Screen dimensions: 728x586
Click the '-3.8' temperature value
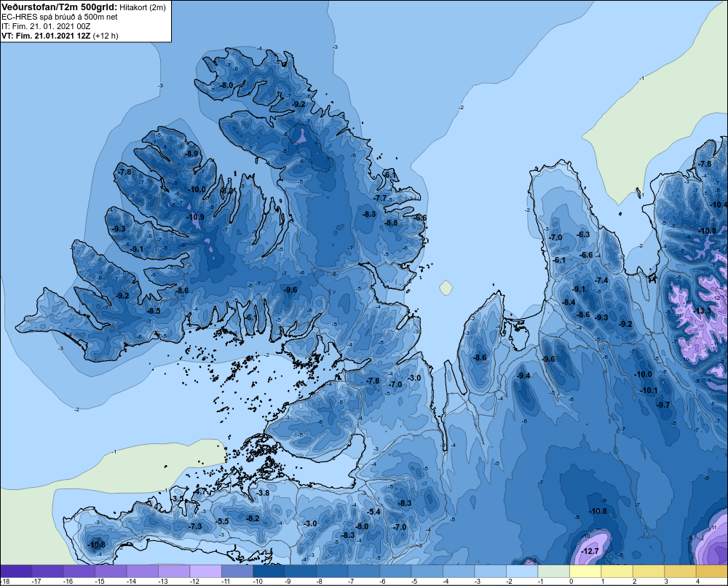tap(263, 493)
